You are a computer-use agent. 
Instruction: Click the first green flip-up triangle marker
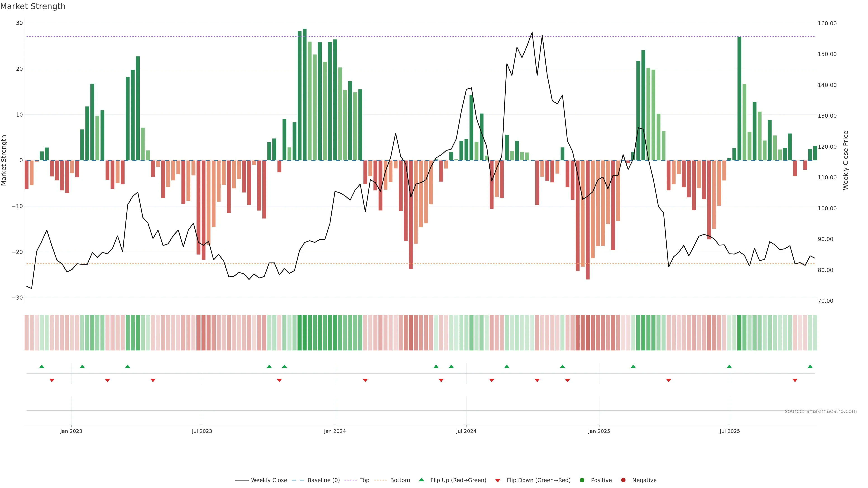click(42, 366)
